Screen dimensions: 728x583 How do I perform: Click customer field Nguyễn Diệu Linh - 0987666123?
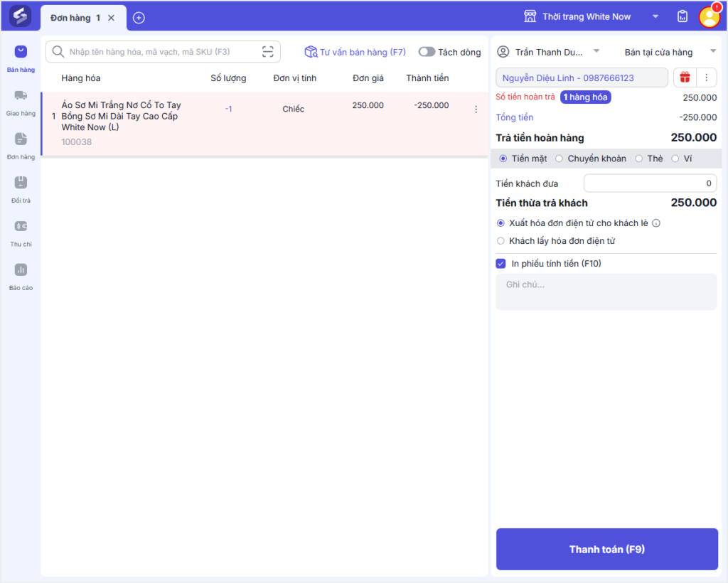(582, 77)
